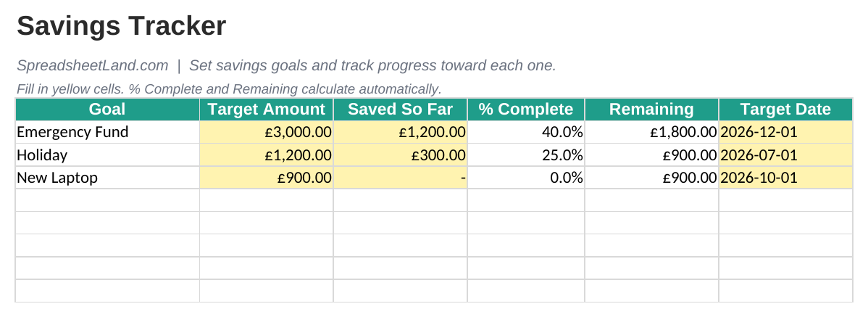The image size is (868, 317).
Task: Click the Holiday goal cell
Action: tap(107, 155)
